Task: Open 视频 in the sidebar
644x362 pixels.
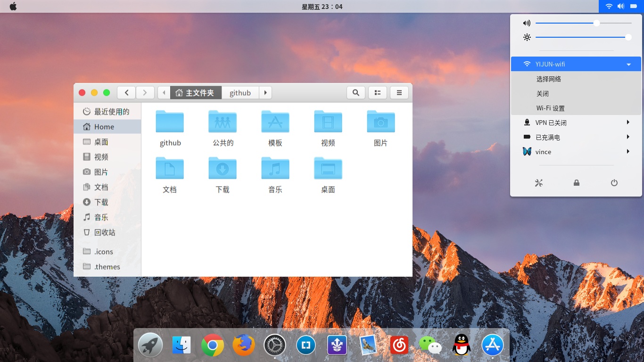Action: click(107, 157)
